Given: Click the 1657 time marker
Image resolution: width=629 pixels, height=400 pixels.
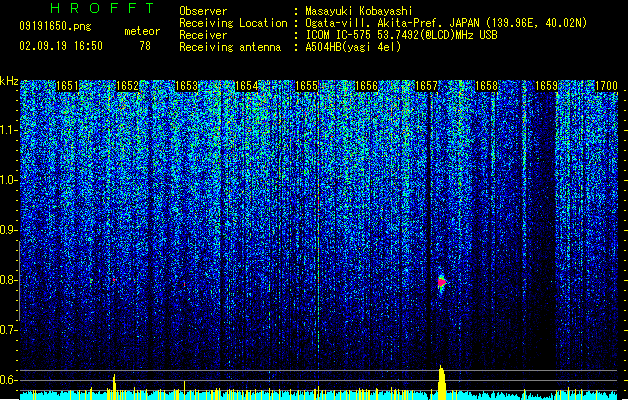Looking at the screenshot, I should point(426,86).
